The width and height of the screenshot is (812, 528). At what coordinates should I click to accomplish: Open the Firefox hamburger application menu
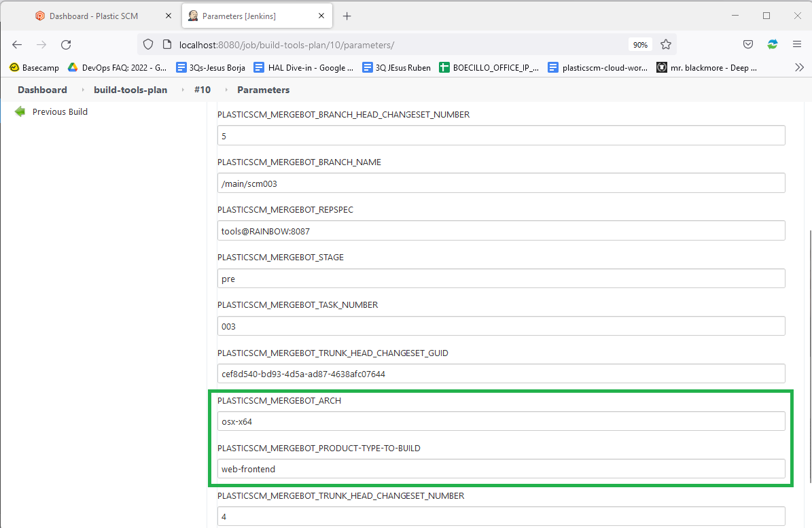[797, 45]
